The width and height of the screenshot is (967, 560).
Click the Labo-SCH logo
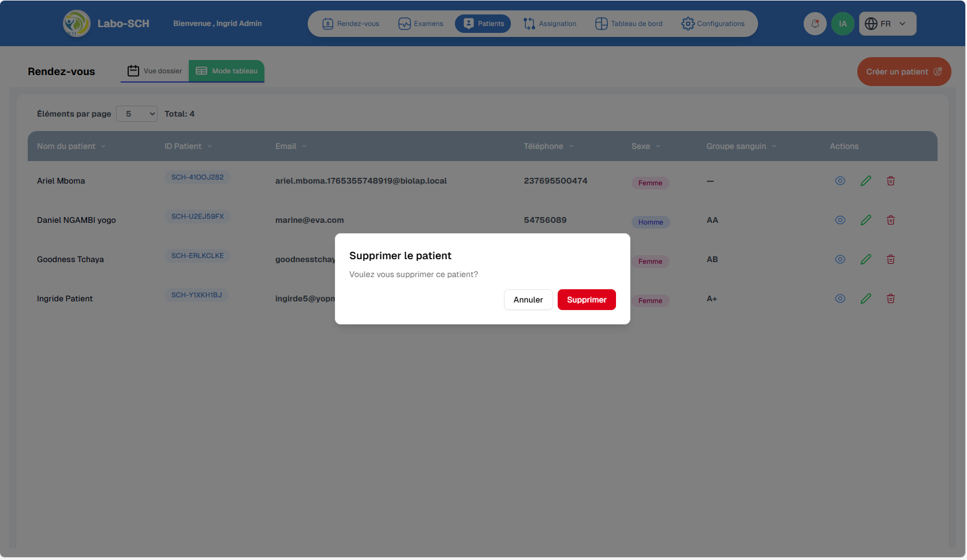click(77, 24)
